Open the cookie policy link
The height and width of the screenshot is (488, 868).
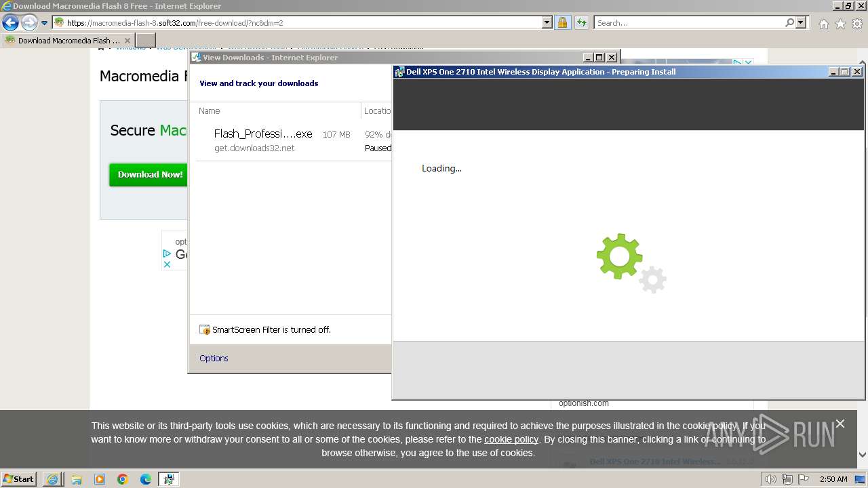pyautogui.click(x=511, y=439)
